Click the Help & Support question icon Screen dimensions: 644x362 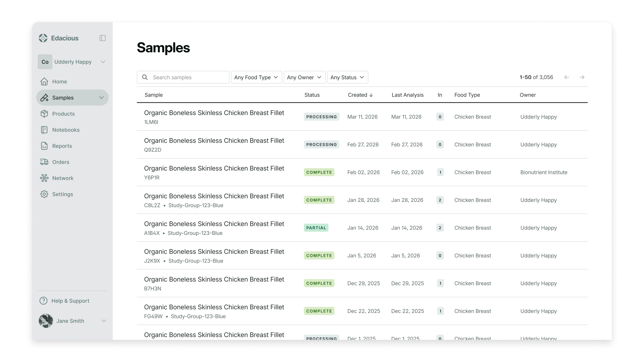point(43,301)
